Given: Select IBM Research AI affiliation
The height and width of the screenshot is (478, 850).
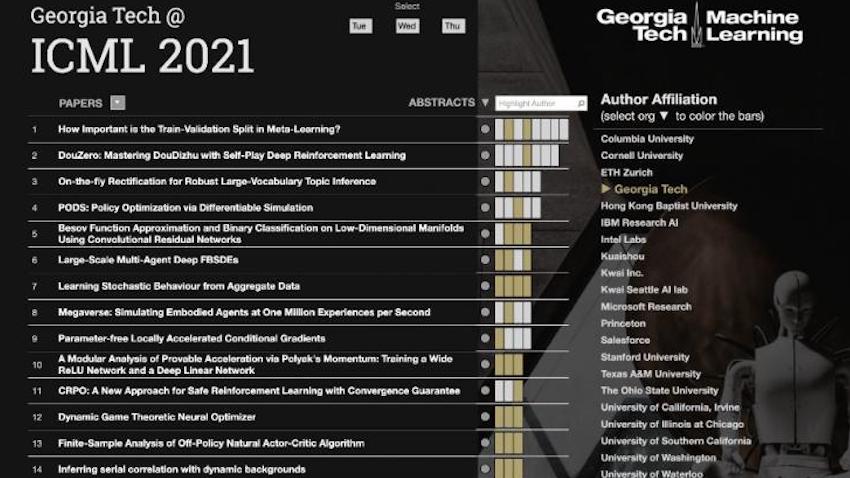Looking at the screenshot, I should point(639,223).
